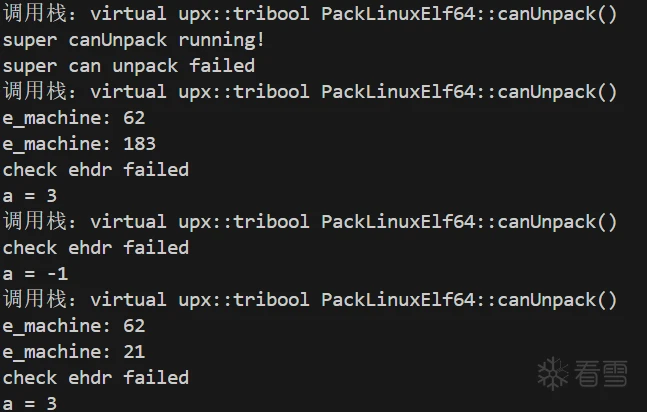Click the topmost 调用栈 call stack line
Image resolution: width=647 pixels, height=412 pixels.
pyautogui.click(x=310, y=14)
